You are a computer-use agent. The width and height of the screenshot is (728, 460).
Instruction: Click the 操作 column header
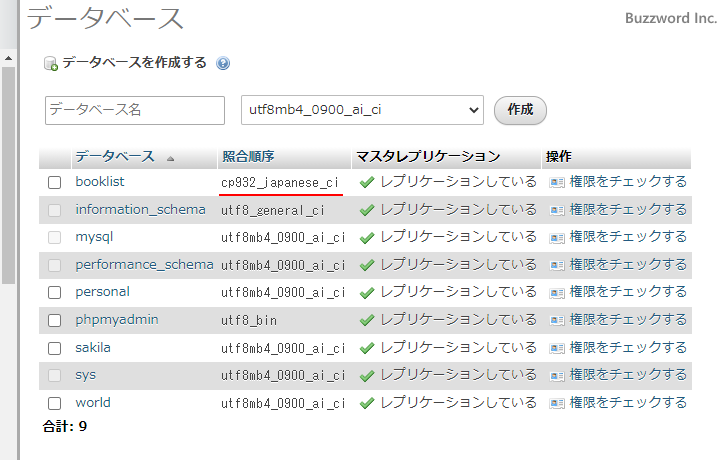[x=559, y=156]
